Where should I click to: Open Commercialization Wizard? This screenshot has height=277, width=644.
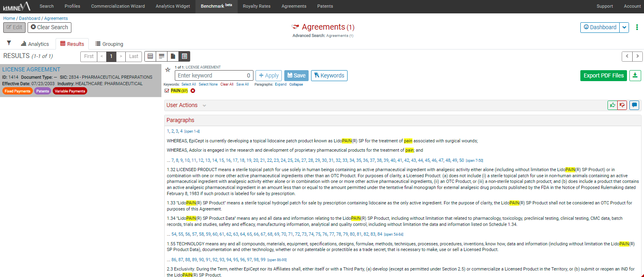[118, 6]
